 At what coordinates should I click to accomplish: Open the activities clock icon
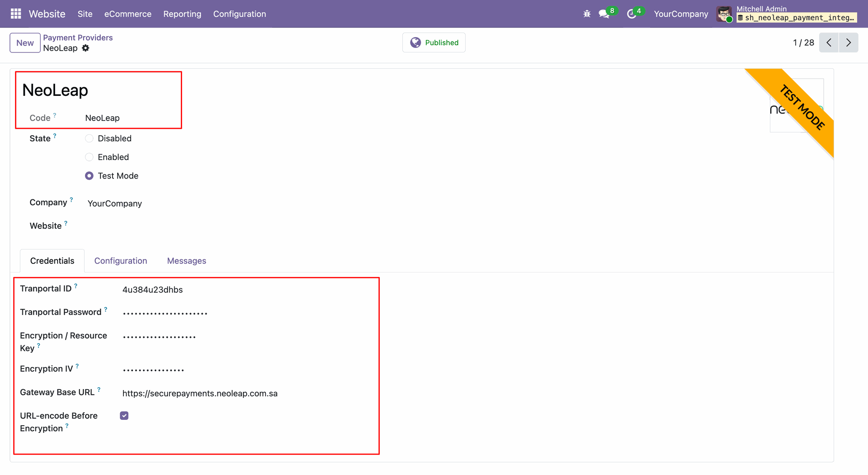pyautogui.click(x=632, y=14)
